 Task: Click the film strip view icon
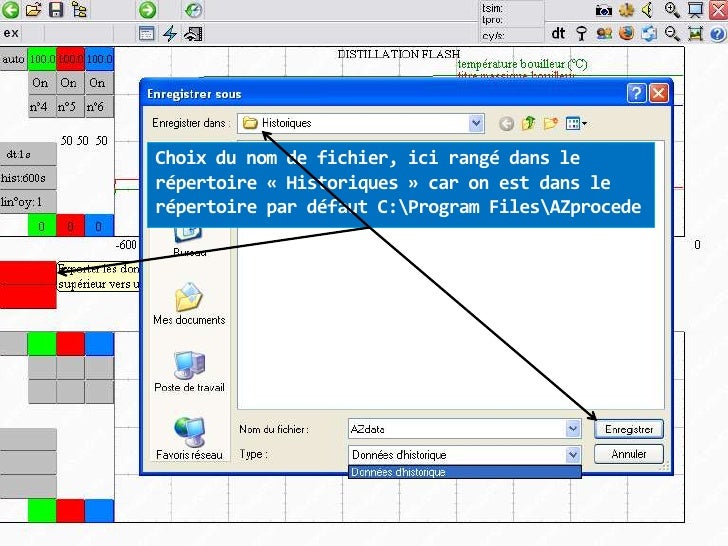(193, 33)
